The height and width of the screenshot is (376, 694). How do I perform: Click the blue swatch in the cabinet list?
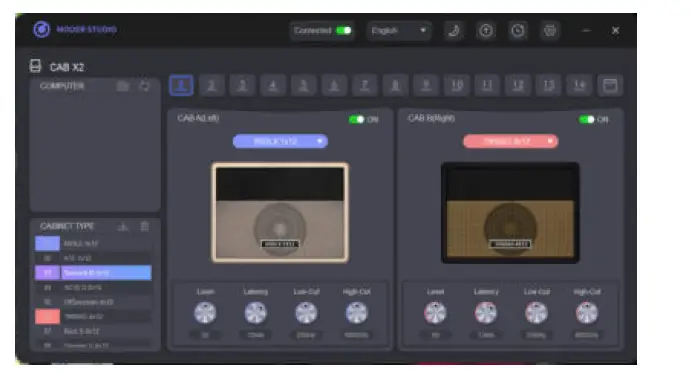(47, 243)
